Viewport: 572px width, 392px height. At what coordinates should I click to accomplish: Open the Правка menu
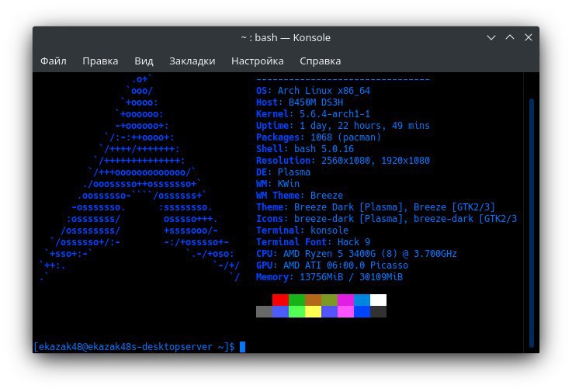pyautogui.click(x=100, y=61)
